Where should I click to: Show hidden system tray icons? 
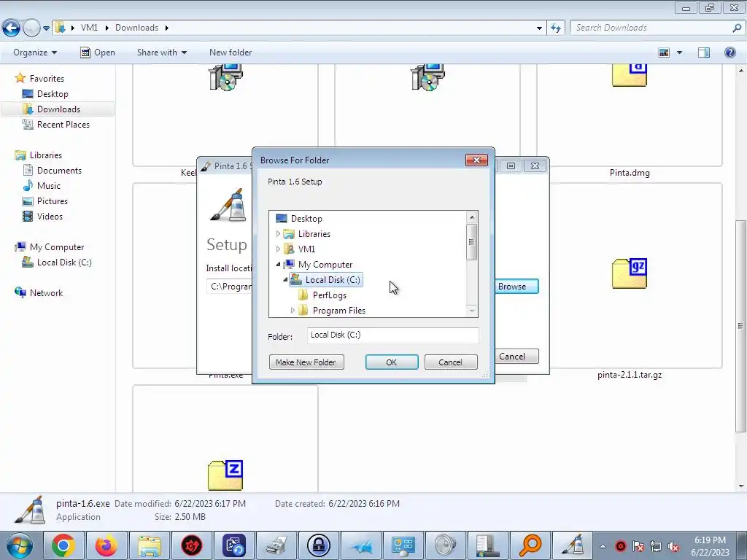(x=603, y=546)
